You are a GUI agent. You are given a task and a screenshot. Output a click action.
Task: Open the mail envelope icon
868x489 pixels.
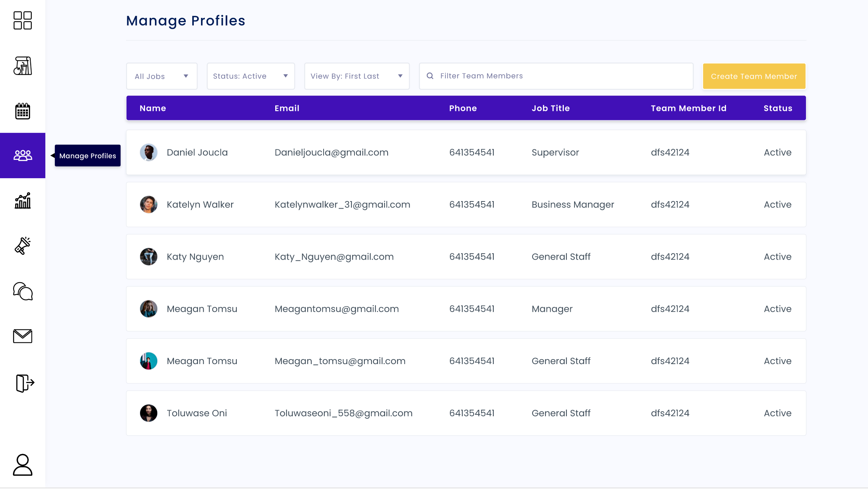(22, 336)
